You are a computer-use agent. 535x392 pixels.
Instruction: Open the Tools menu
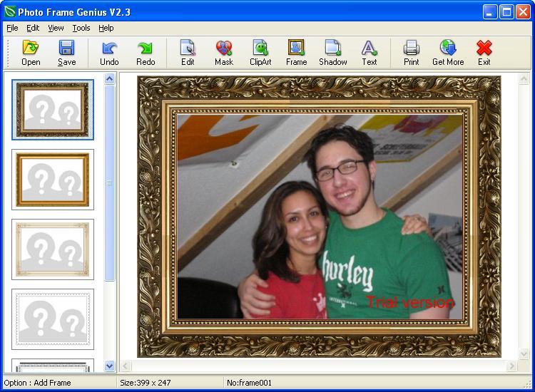[x=81, y=28]
